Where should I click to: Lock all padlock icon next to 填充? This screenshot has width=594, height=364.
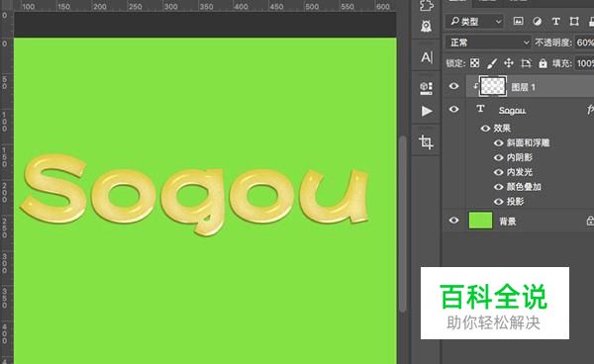coord(543,63)
